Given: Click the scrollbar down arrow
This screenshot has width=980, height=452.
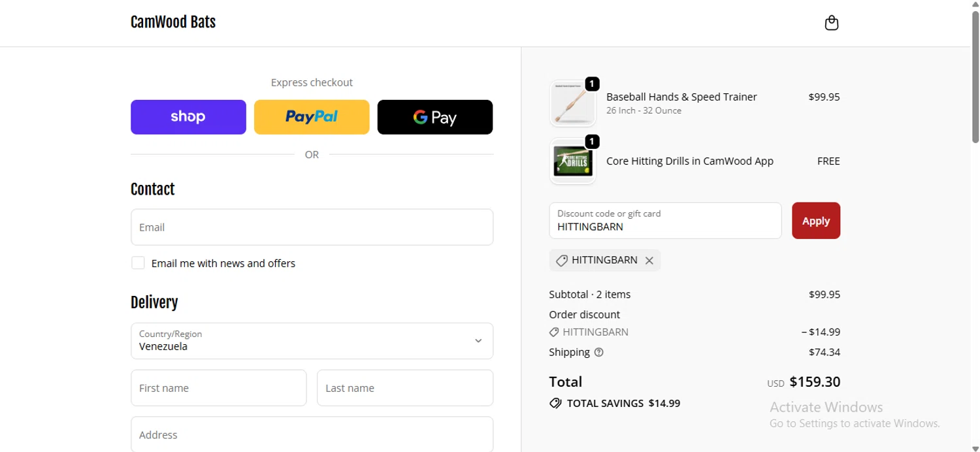Looking at the screenshot, I should point(975,447).
